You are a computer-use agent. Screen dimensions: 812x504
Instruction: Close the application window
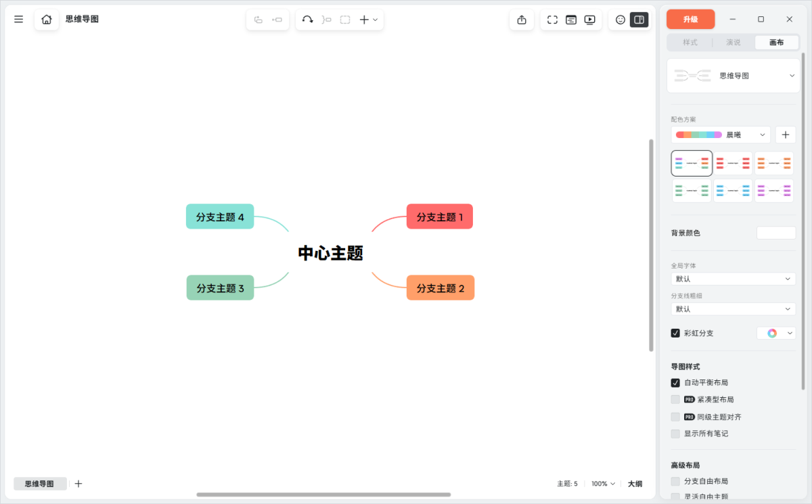[789, 19]
